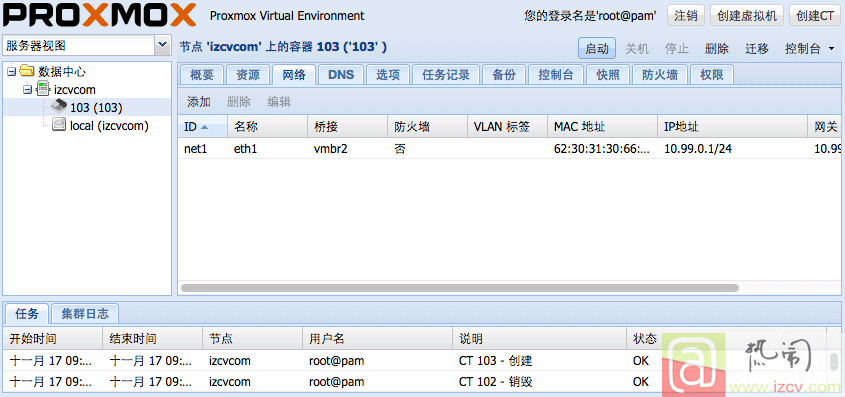Screen dimensions: 845x397
Task: Click the 迁移 migrate button
Action: pyautogui.click(x=757, y=48)
